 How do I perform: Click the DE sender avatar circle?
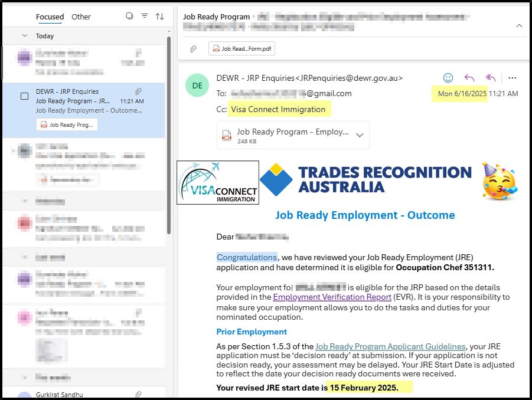(197, 86)
